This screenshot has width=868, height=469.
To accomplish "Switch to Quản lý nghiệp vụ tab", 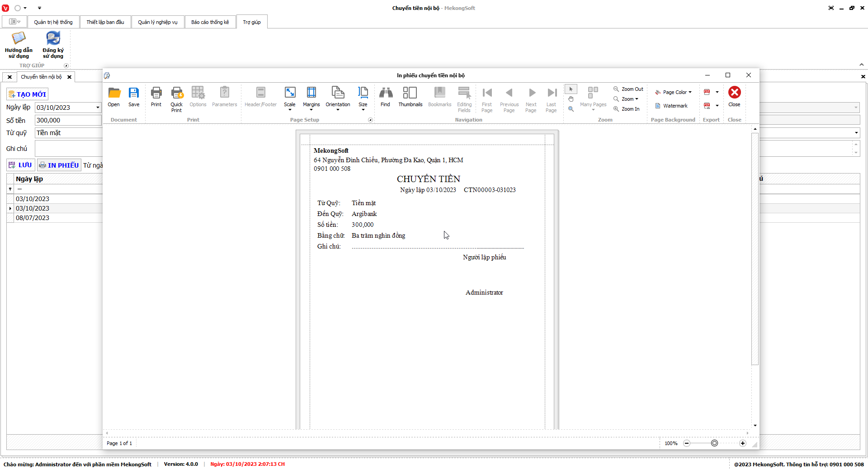I will pyautogui.click(x=158, y=22).
